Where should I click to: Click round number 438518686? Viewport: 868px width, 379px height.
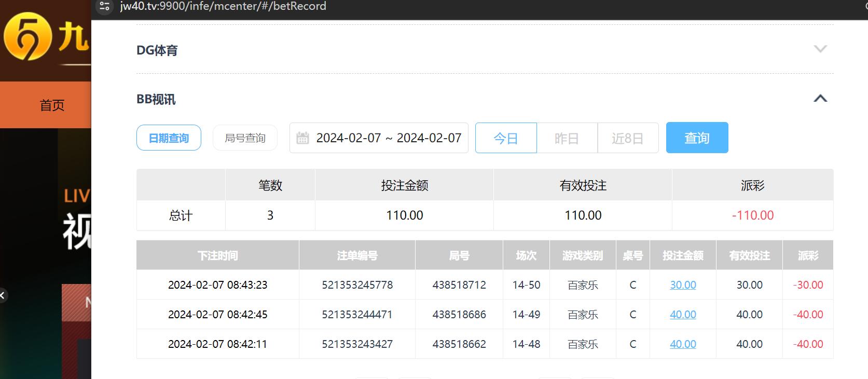(459, 315)
